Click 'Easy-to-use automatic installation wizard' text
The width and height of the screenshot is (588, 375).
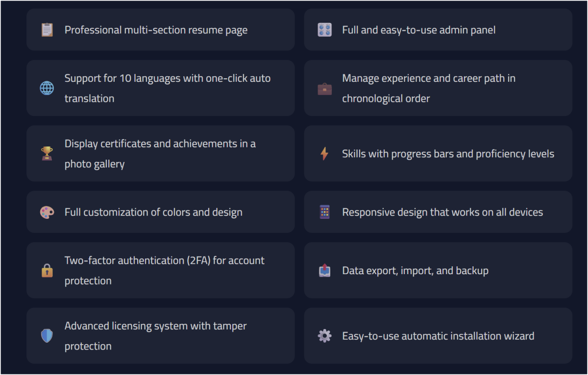(x=438, y=336)
